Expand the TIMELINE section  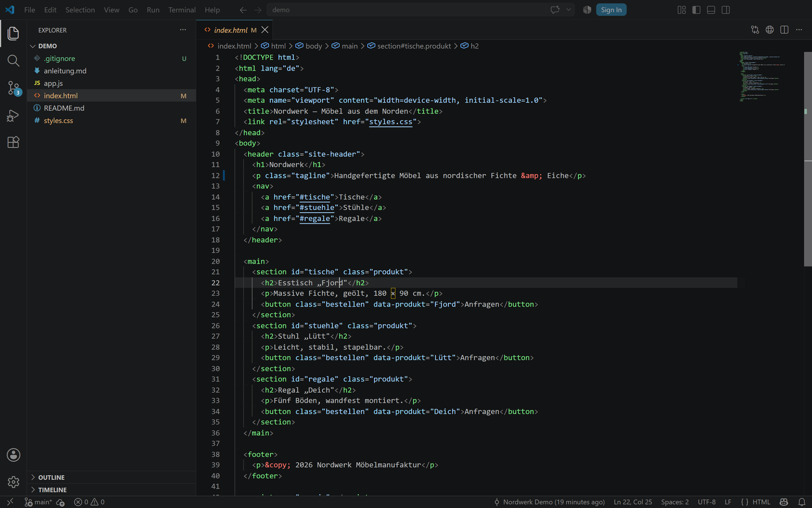[111, 490]
